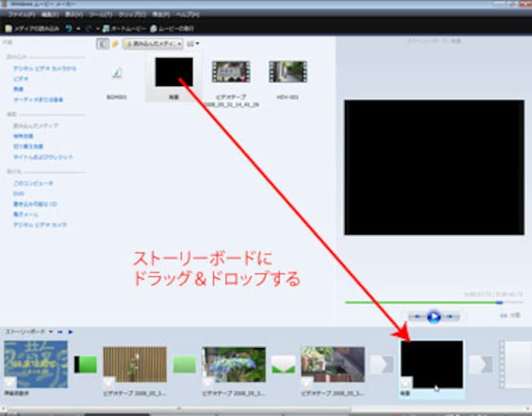Click the effect box on the title clip

[9, 382]
